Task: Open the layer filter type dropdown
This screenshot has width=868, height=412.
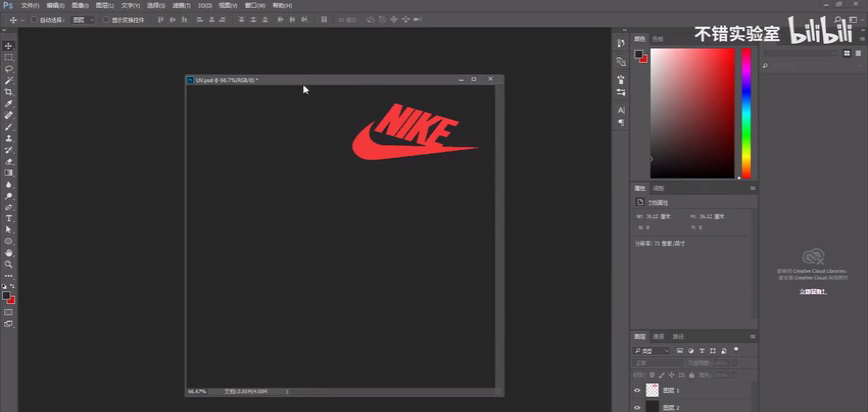Action: click(x=651, y=351)
